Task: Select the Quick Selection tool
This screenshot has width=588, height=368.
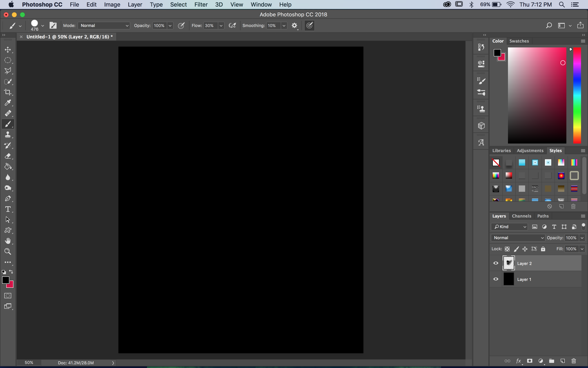Action: 8,82
